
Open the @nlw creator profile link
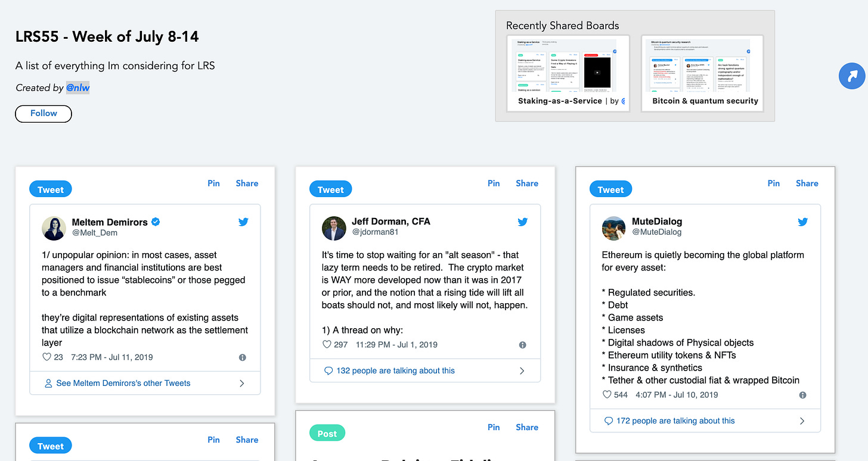77,88
